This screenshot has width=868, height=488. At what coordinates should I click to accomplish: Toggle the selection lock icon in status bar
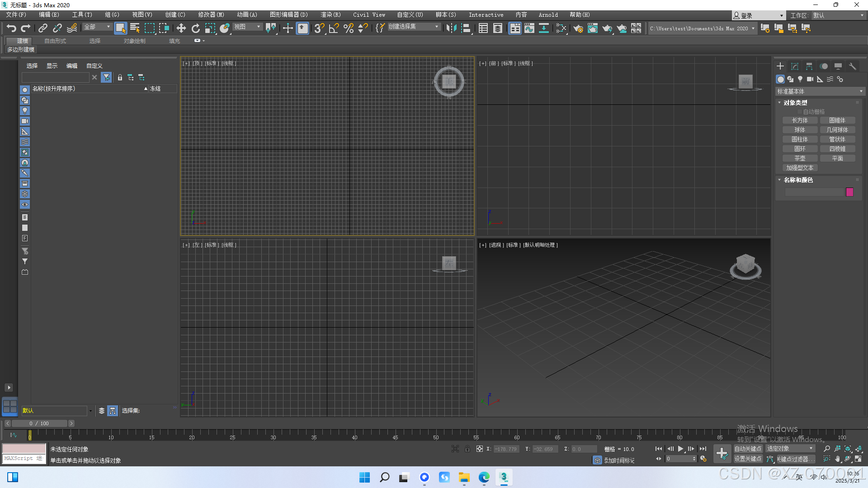coord(467,449)
